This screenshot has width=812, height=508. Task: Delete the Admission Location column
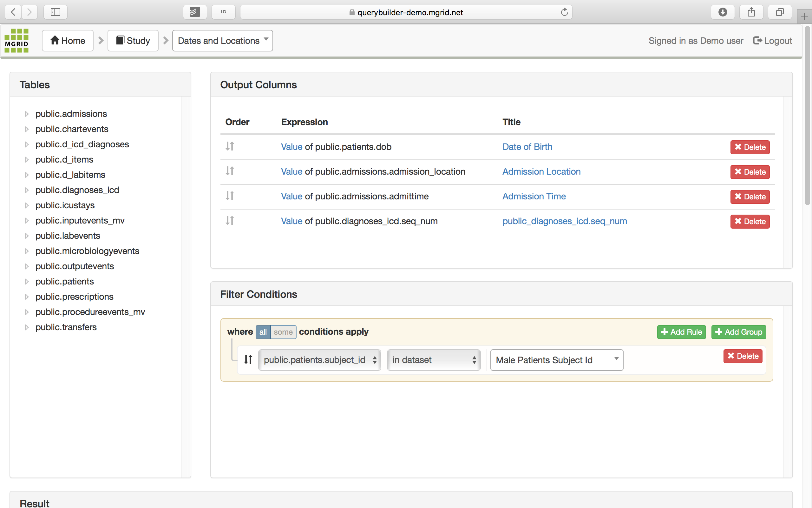click(x=750, y=172)
